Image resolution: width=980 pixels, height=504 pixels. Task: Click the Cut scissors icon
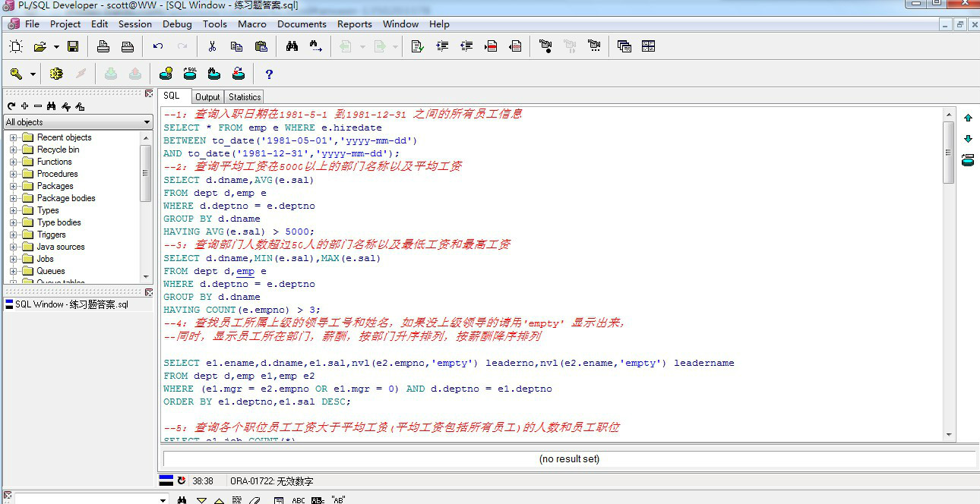tap(212, 46)
